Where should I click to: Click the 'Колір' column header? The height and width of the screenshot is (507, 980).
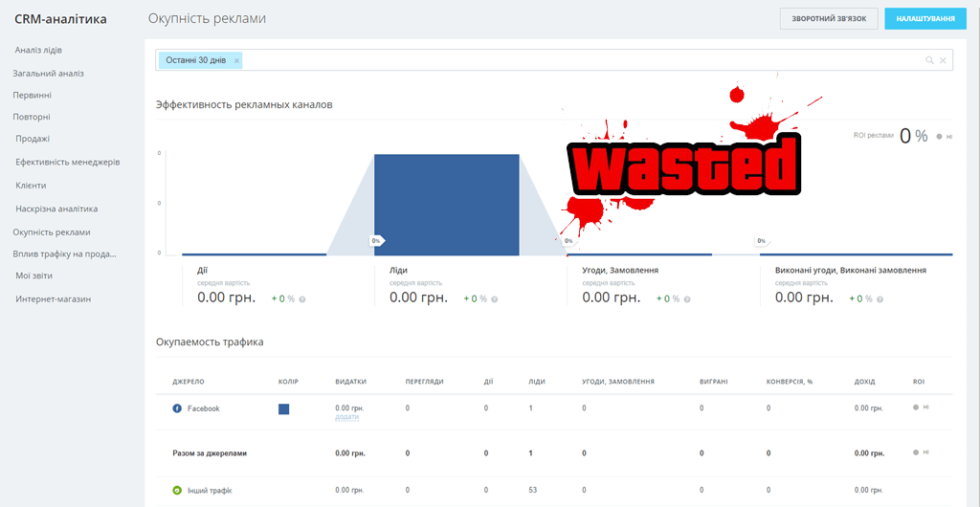(287, 382)
